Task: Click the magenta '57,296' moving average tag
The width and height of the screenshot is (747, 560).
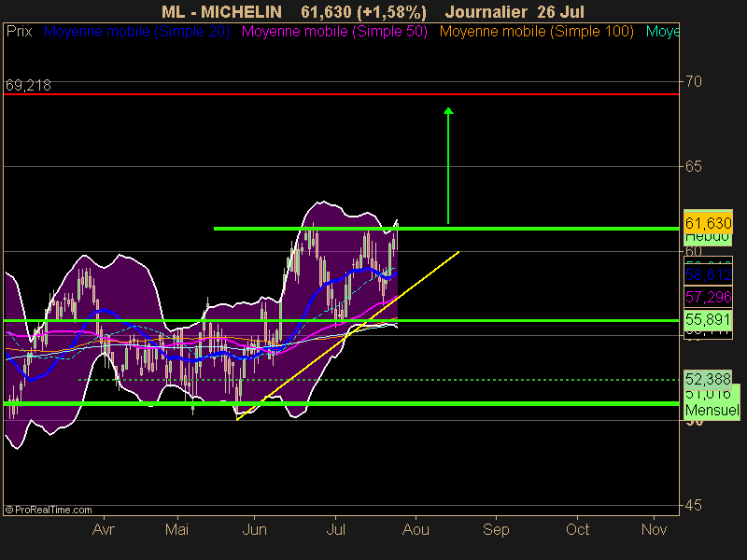Action: coord(708,297)
